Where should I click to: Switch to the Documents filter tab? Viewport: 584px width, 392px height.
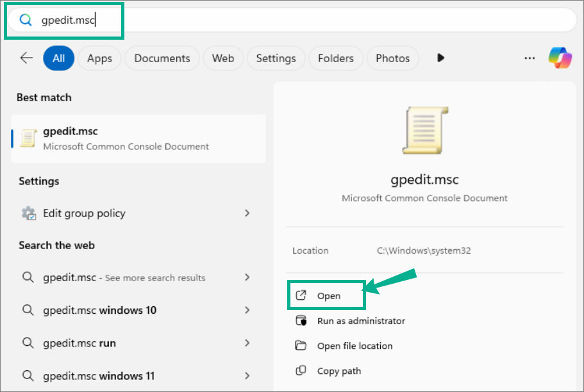click(162, 58)
